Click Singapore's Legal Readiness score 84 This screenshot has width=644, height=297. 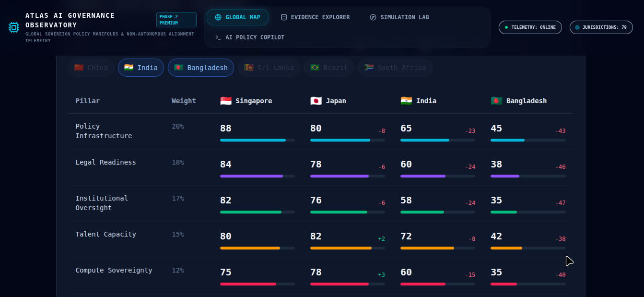pyautogui.click(x=226, y=165)
